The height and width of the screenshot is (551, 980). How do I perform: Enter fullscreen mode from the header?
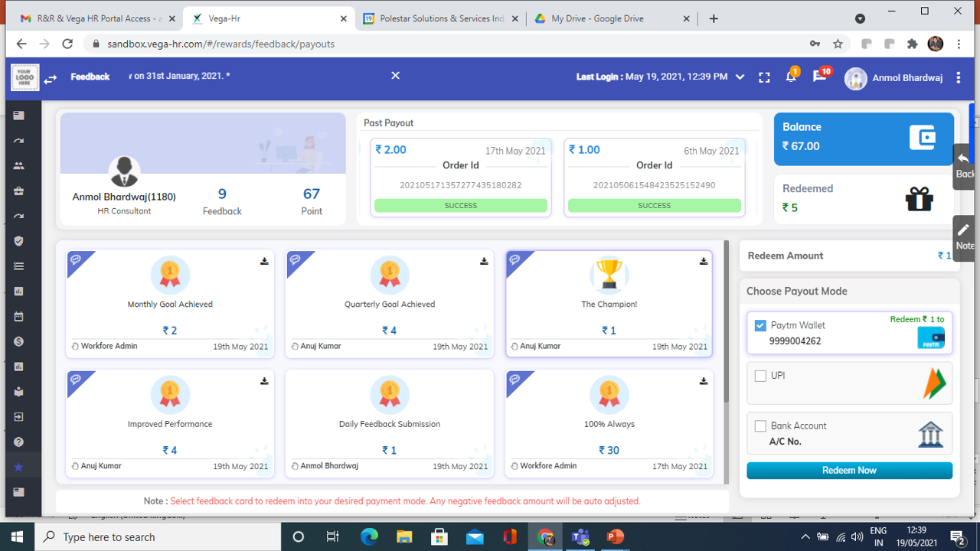point(764,77)
